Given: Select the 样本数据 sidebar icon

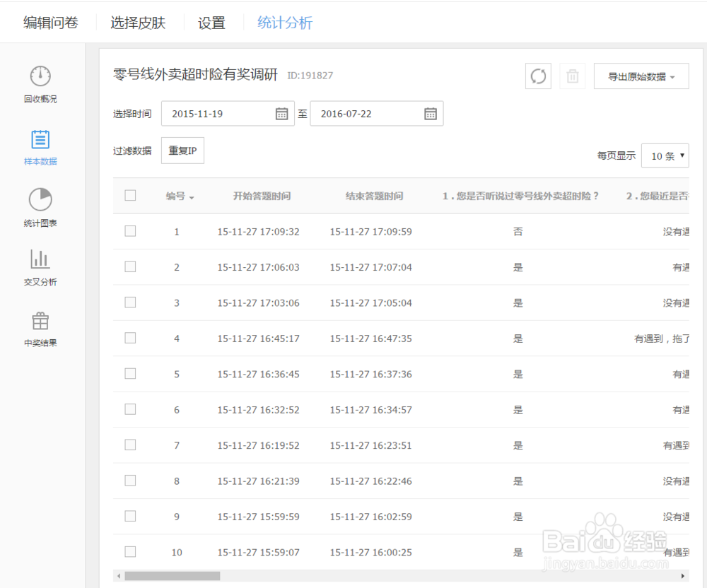Looking at the screenshot, I should [40, 146].
